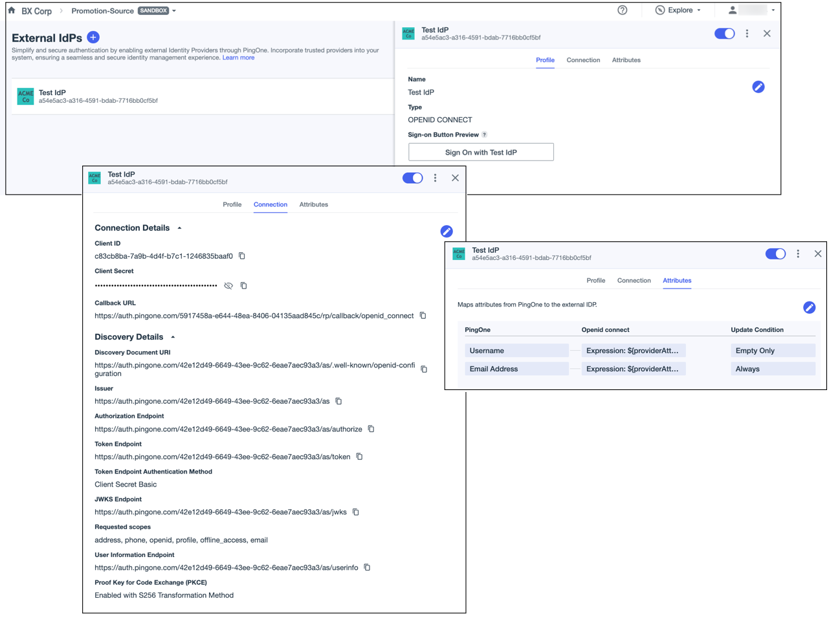Reveal the Client Secret with eye icon
Viewport: 840px width, 621px height.
228,285
